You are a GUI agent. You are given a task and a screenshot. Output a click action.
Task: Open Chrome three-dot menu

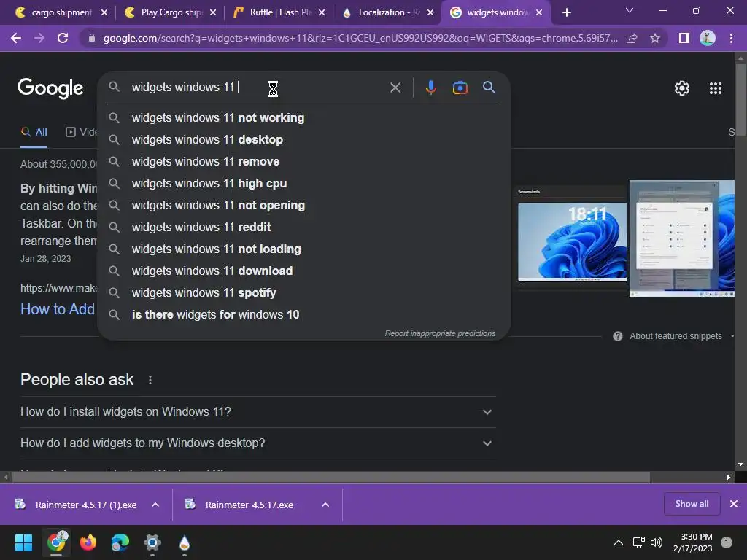[731, 38]
